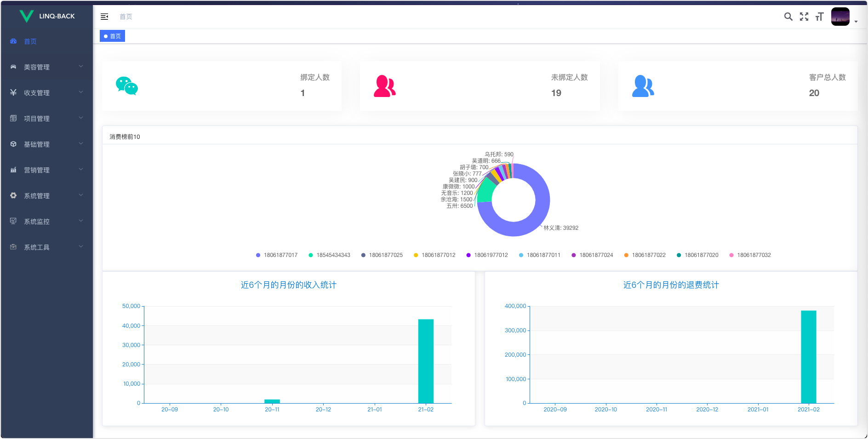Toggle legend series 18061877022
This screenshot has height=439, width=868.
click(x=645, y=255)
